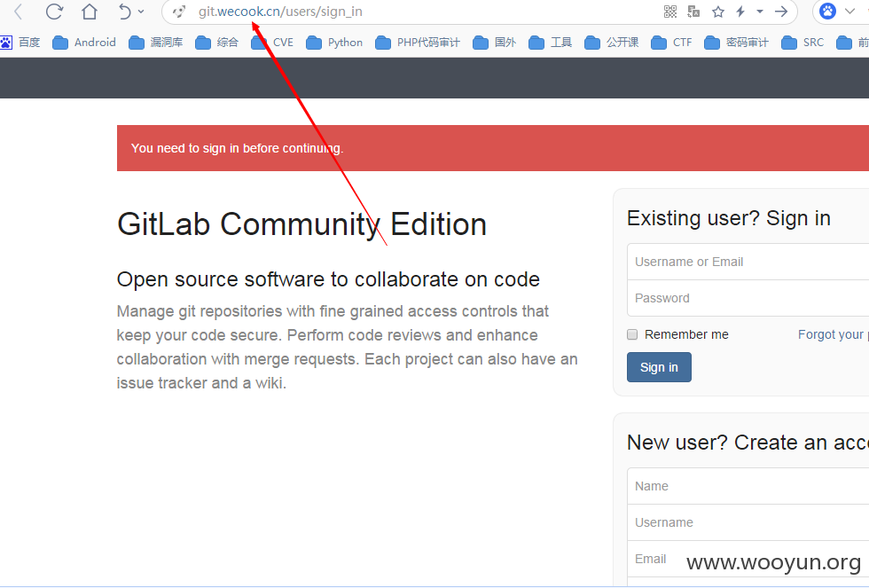This screenshot has width=869, height=588.
Task: Focus the address bar URL git.wecook.cn
Action: [280, 12]
